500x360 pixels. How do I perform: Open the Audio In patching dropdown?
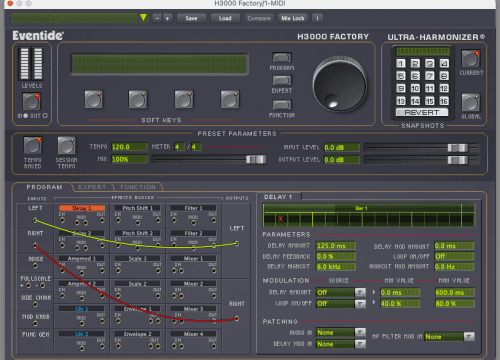[x=360, y=332]
